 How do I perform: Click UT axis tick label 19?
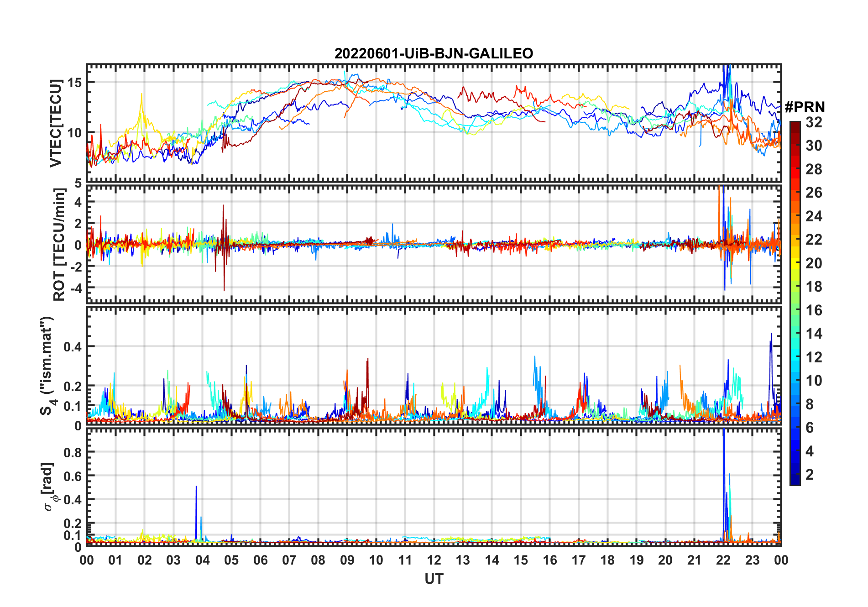[636, 560]
